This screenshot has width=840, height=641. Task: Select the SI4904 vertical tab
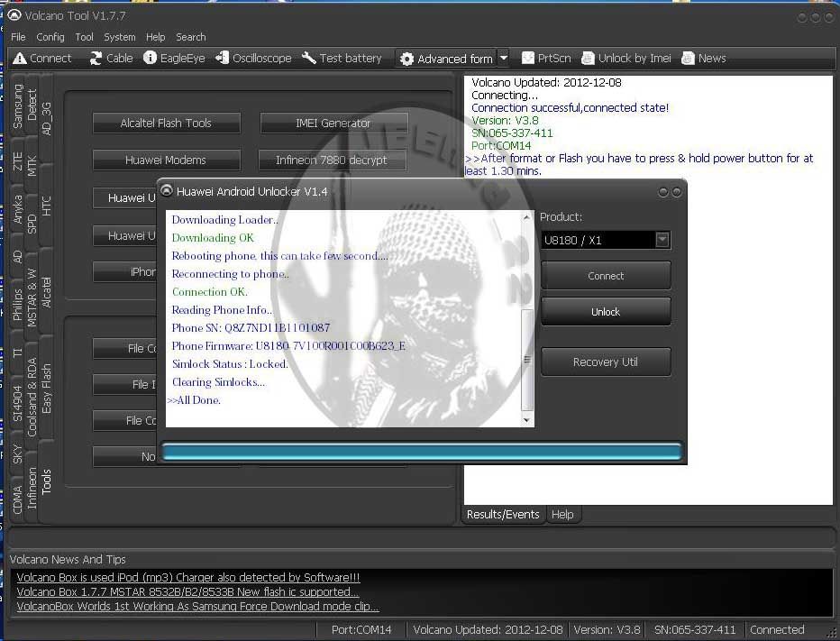[x=18, y=403]
